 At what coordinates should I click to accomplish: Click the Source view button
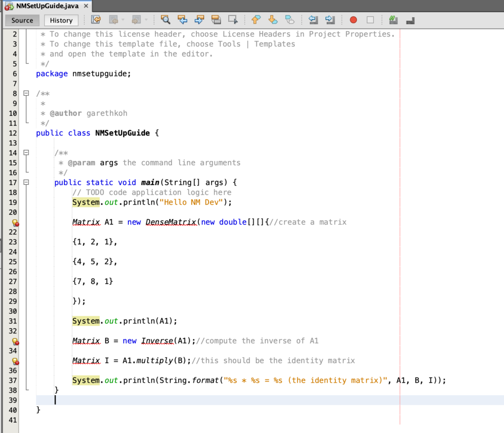(22, 20)
